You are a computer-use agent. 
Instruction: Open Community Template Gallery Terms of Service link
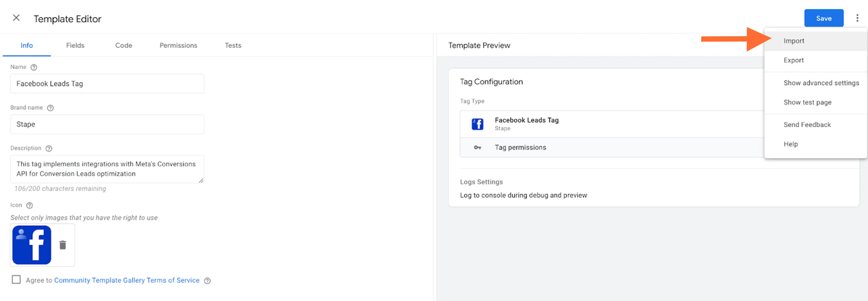click(x=127, y=280)
